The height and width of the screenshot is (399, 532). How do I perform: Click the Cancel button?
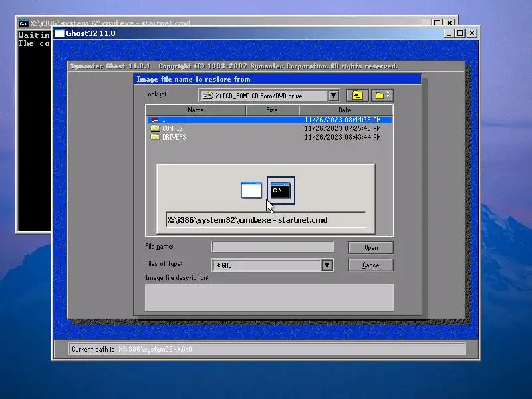tap(371, 265)
